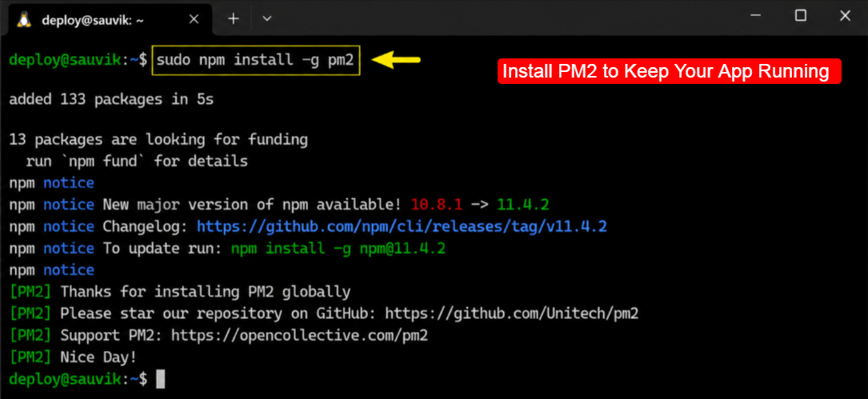Click '13 packages are looking for funding' line

pos(158,140)
